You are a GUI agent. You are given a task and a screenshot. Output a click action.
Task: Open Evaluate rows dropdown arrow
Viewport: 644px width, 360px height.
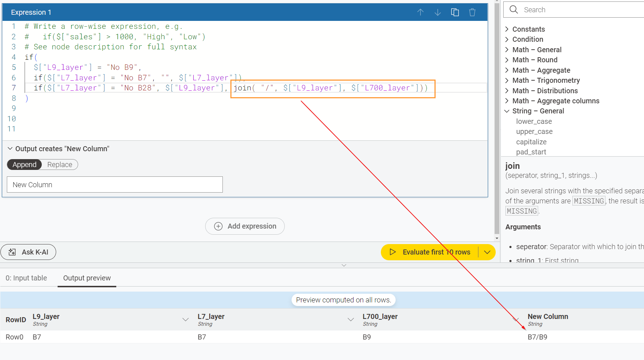click(487, 252)
